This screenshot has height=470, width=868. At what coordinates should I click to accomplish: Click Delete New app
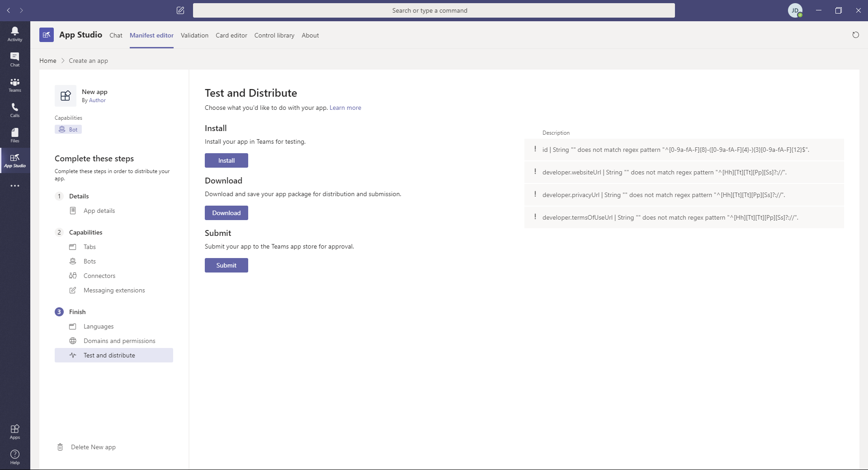pyautogui.click(x=93, y=447)
